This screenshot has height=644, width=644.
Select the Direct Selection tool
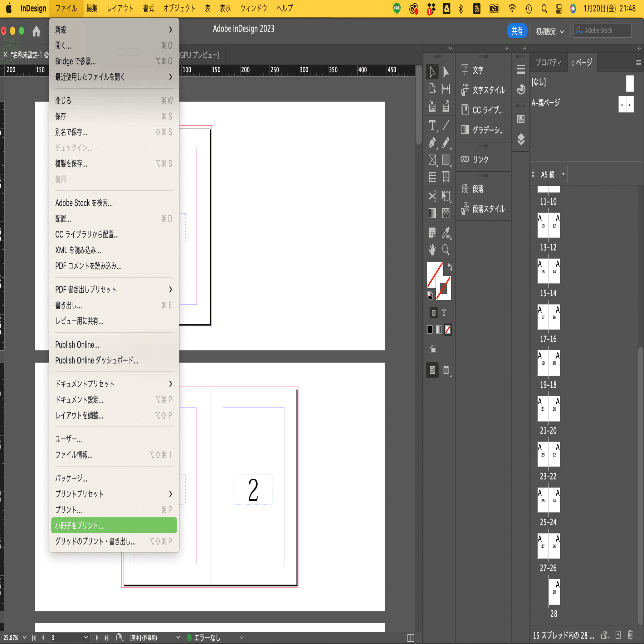click(446, 72)
